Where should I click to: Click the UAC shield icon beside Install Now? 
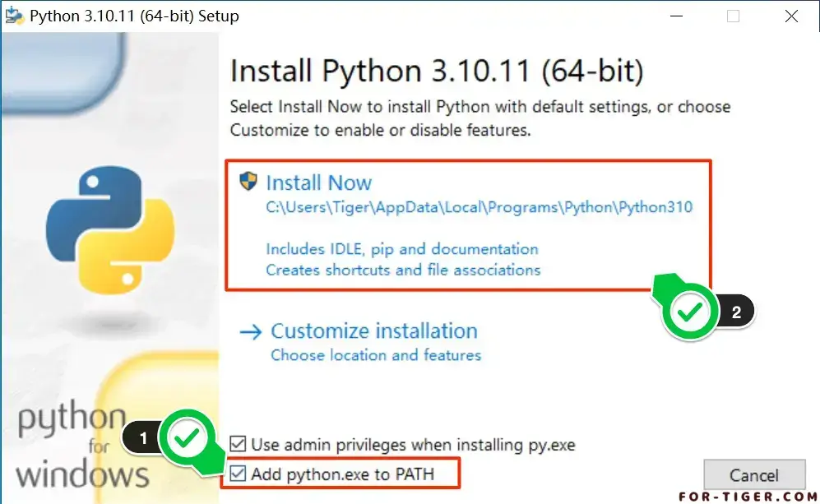coord(248,182)
